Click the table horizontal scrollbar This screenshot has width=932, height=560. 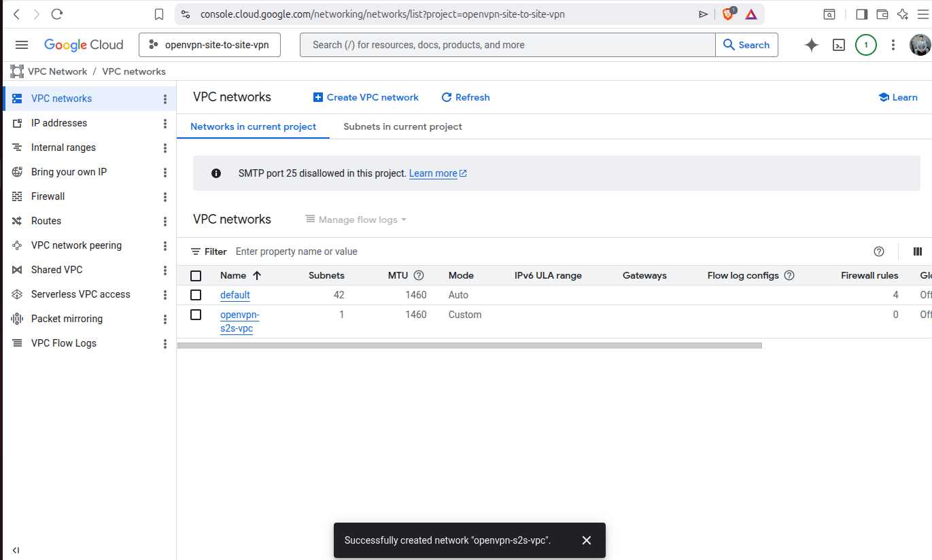470,345
